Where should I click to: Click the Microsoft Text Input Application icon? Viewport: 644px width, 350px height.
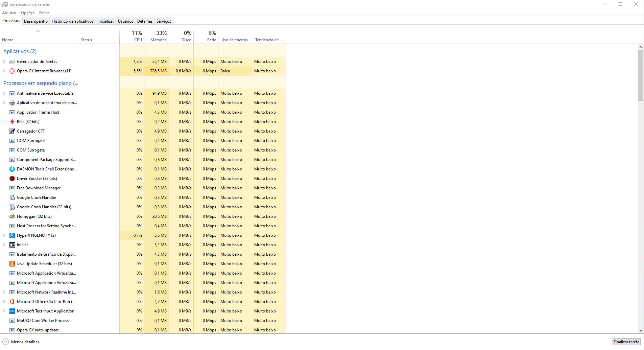point(12,311)
